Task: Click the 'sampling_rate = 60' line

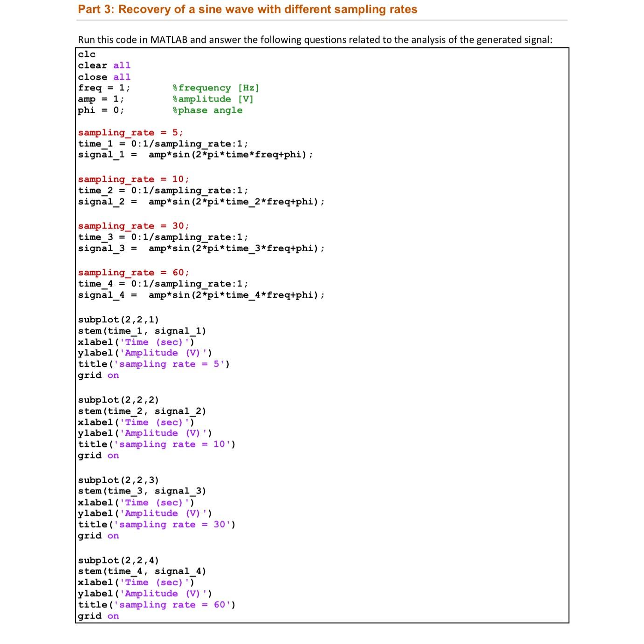Action: pyautogui.click(x=133, y=272)
